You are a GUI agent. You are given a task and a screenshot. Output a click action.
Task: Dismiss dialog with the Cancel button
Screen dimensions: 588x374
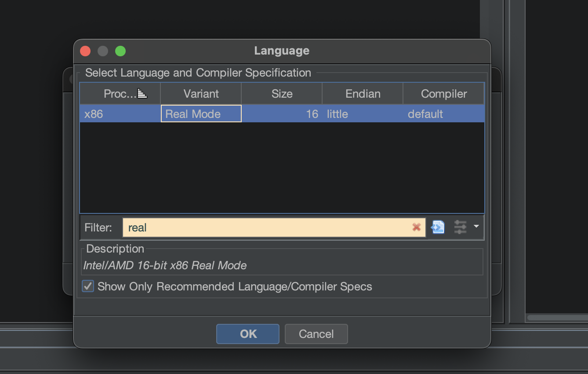tap(316, 334)
